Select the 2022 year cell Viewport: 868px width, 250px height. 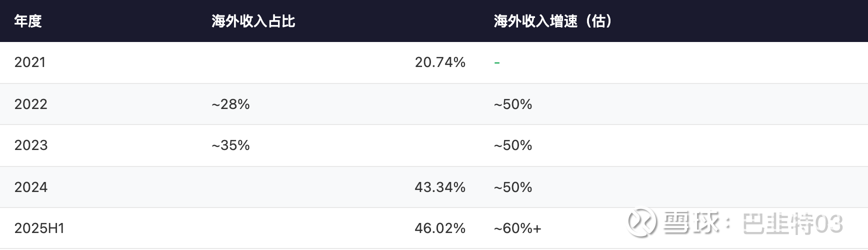coord(31,104)
